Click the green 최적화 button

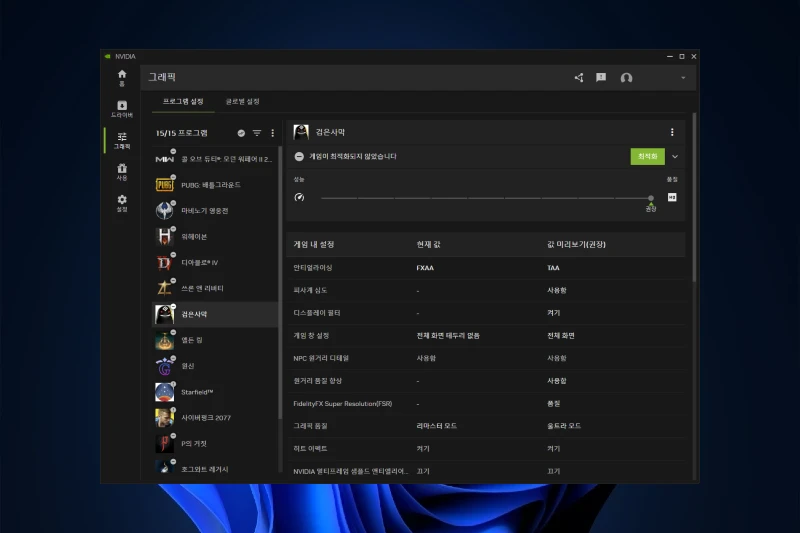(x=646, y=156)
